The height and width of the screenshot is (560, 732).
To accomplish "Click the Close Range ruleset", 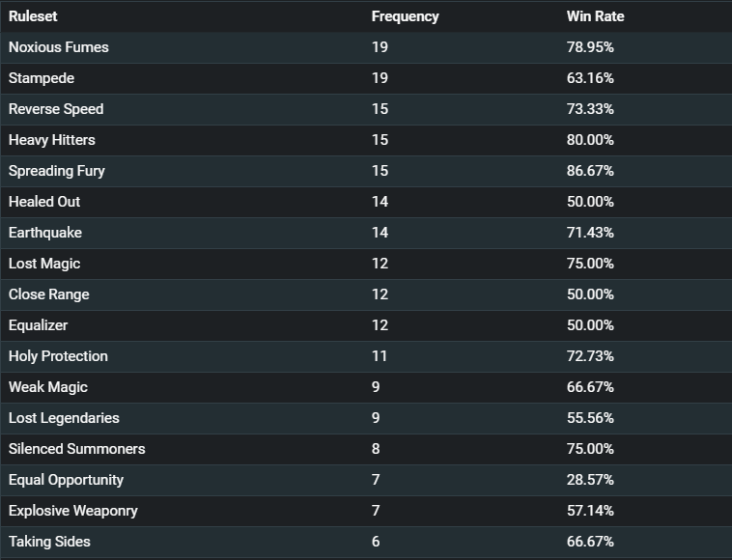I will [48, 294].
